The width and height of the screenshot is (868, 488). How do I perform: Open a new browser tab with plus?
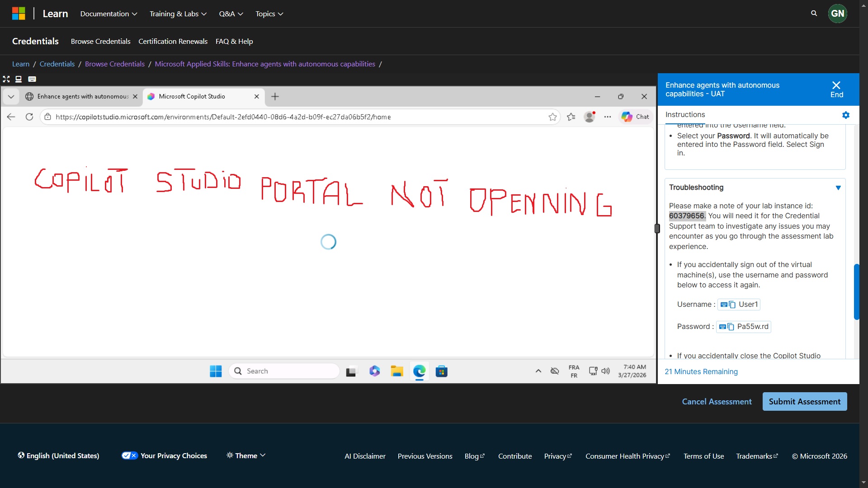[x=275, y=97]
